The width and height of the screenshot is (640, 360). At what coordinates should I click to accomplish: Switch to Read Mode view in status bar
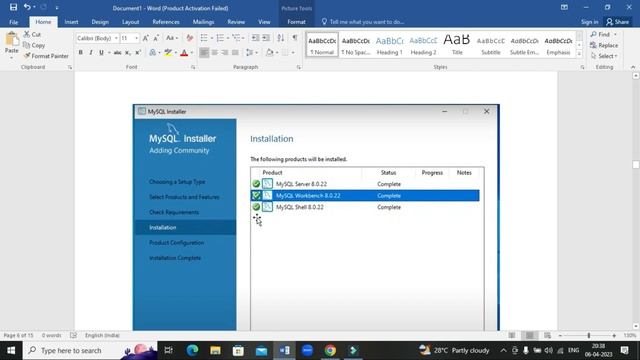[512, 335]
